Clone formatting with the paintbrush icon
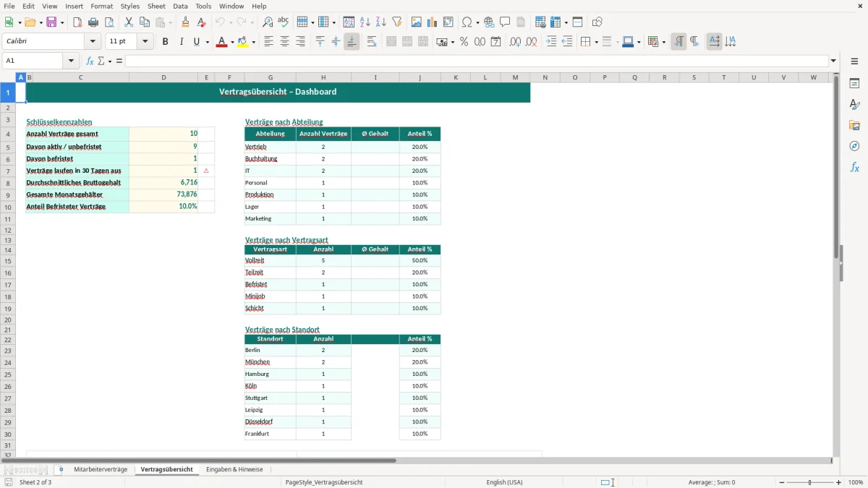 186,22
